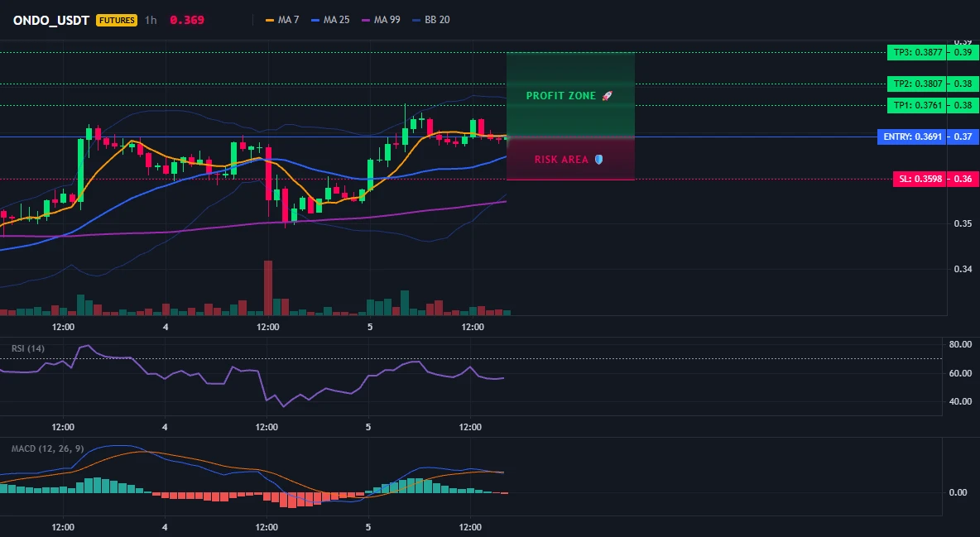
Task: Click date label 5 on main chart axis
Action: coord(370,327)
